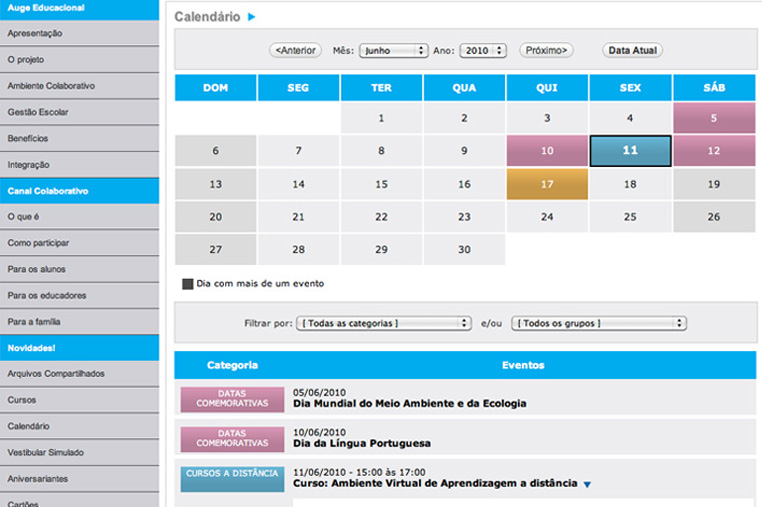The width and height of the screenshot is (762, 507).
Task: Open the Todas as categorias filter dropdown
Action: [x=383, y=323]
